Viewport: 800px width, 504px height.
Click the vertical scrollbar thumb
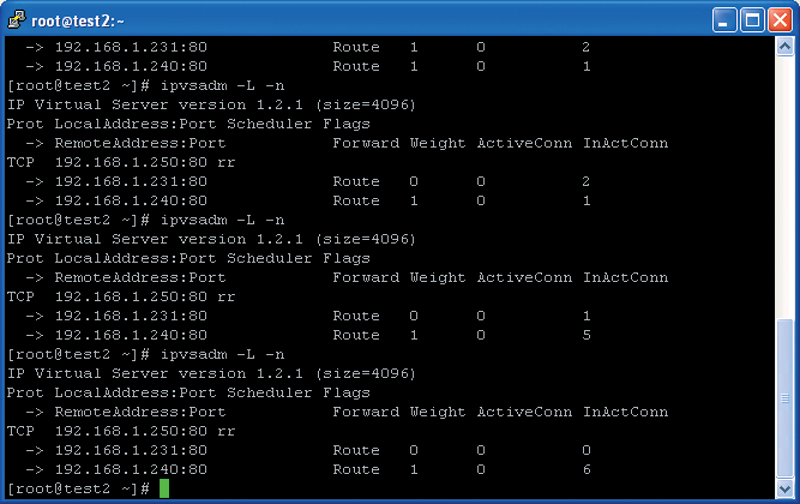tap(784, 398)
